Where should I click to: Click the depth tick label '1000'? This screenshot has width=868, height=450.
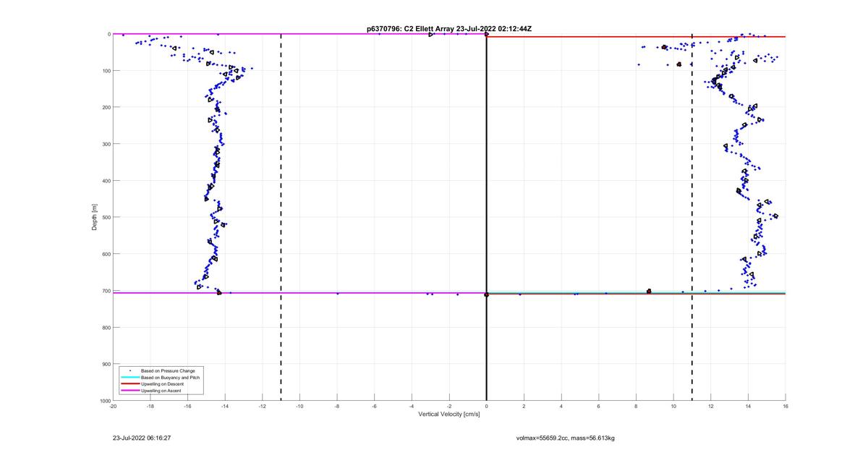[x=104, y=400]
